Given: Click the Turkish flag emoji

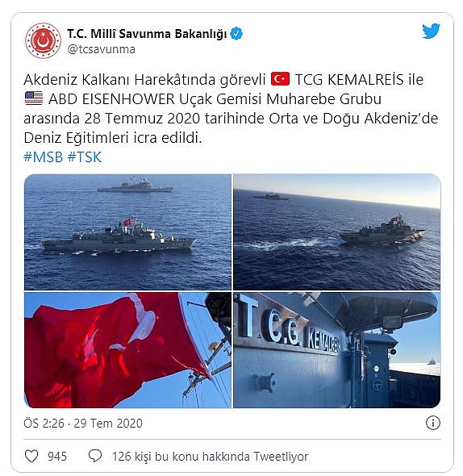Looking at the screenshot, I should (x=280, y=79).
